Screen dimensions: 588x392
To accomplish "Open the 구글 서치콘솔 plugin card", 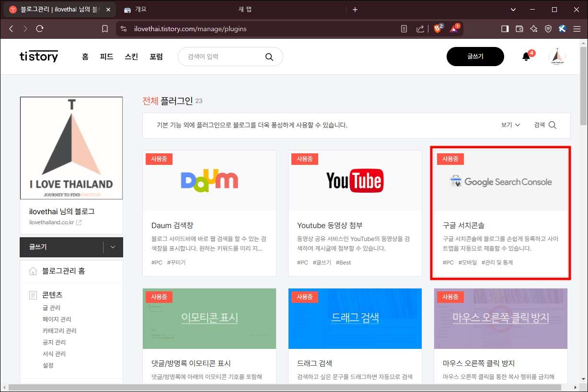I will coord(501,213).
